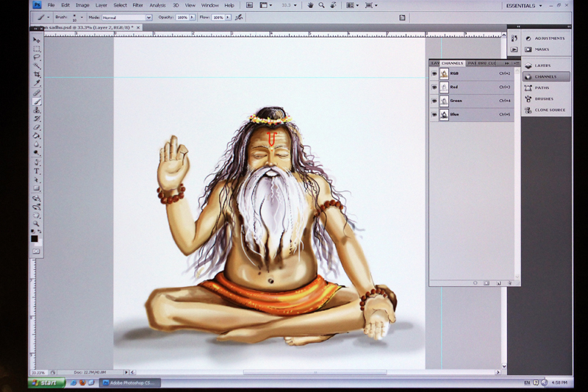Open the Brush preset picker arrow
588x392 pixels.
pos(82,17)
